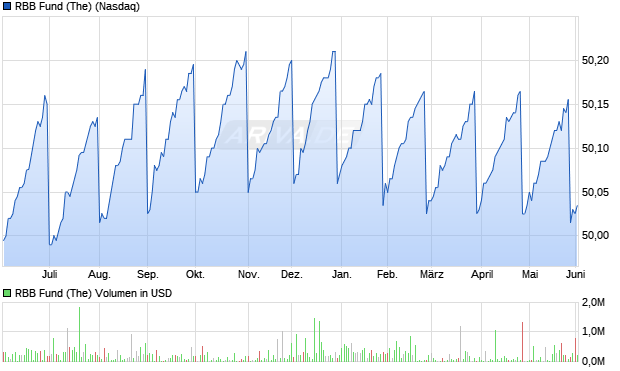Click the 50,20 price axis value
The height and width of the screenshot is (371, 620).
595,60
